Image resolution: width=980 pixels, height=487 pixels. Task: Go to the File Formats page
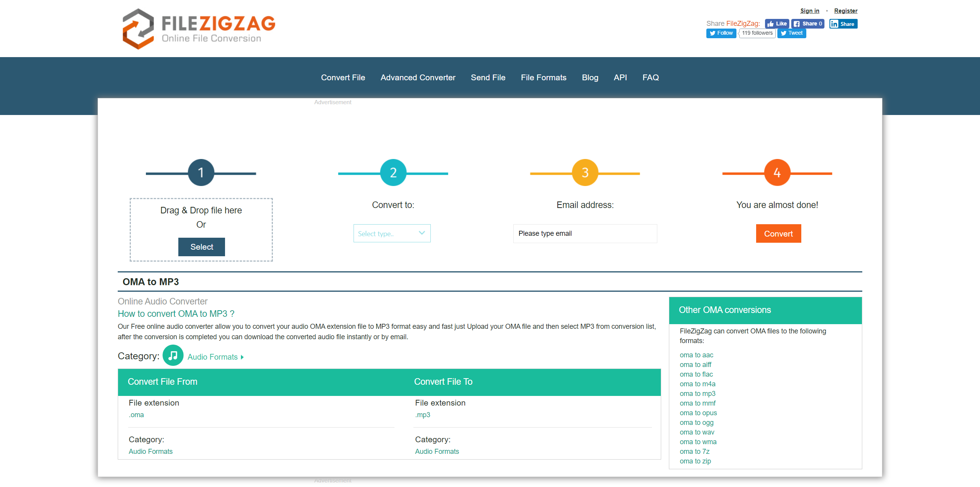(543, 78)
